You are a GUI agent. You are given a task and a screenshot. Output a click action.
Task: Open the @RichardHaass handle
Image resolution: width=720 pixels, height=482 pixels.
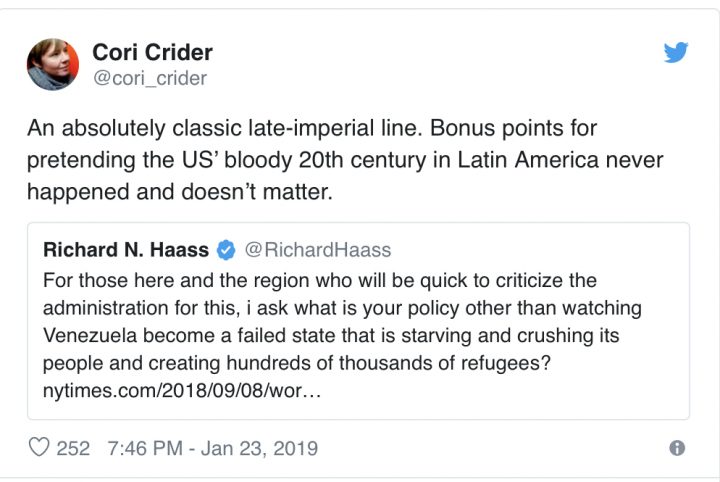318,250
